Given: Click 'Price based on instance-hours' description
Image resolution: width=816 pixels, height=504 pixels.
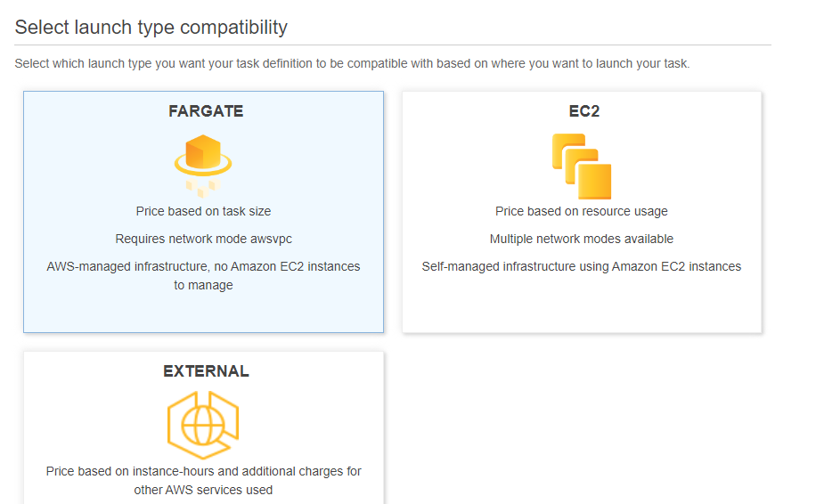Looking at the screenshot, I should (203, 481).
